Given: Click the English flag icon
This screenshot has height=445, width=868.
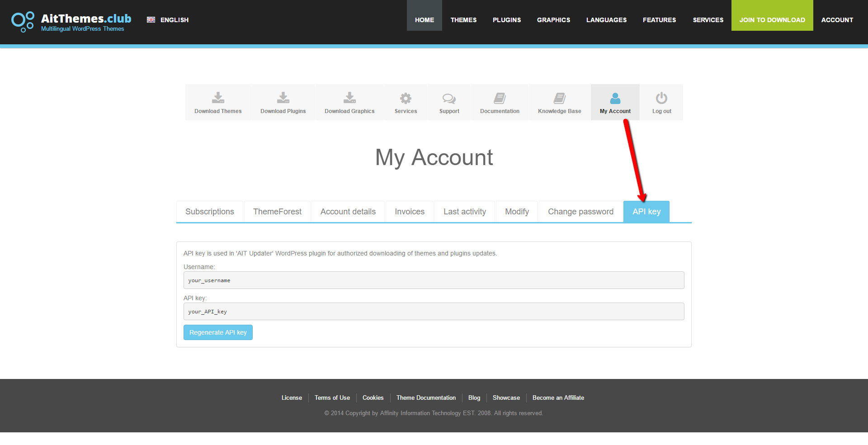Looking at the screenshot, I should pyautogui.click(x=151, y=20).
